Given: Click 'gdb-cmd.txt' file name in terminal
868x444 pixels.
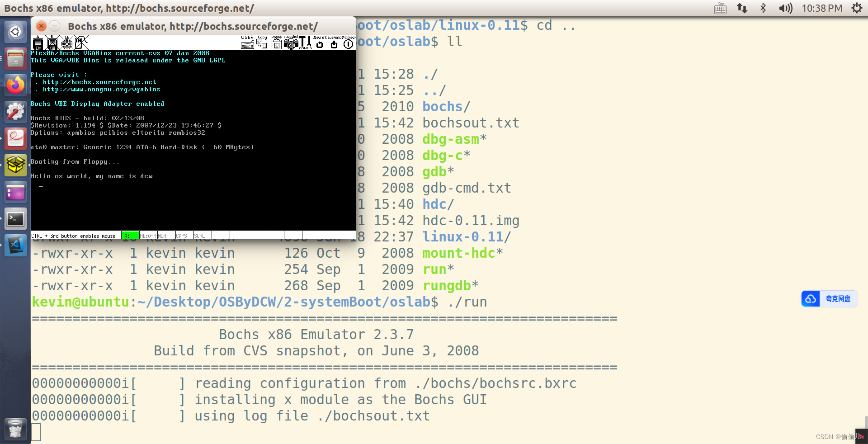Looking at the screenshot, I should tap(467, 188).
